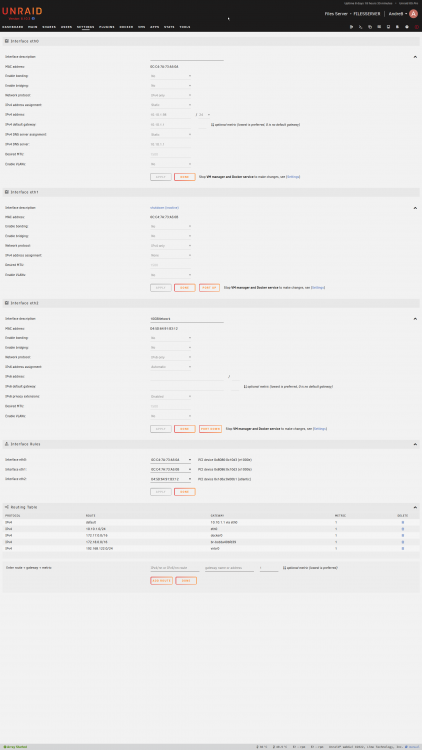Open Interface eth2 MAC rule dropdown
Screen dimensions: 422x750
point(171,479)
